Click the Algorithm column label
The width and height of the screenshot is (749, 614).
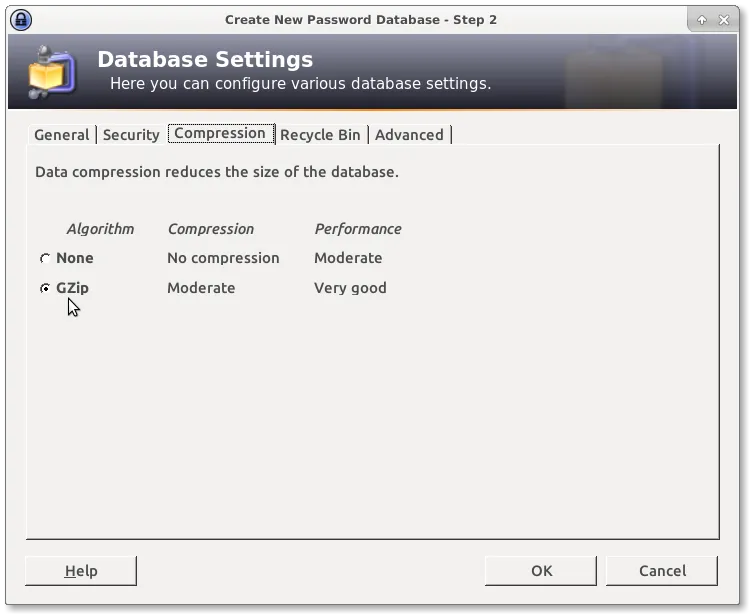point(100,229)
